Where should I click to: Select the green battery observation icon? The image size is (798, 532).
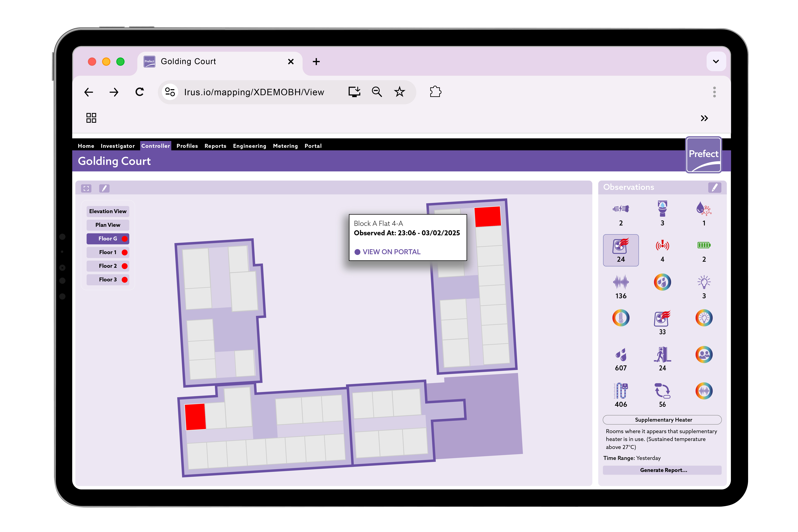point(704,245)
